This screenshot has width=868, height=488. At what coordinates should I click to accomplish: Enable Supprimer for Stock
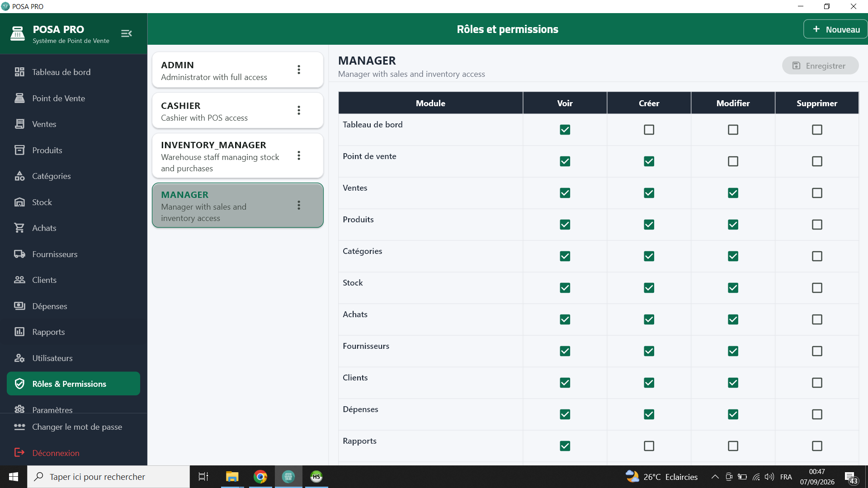tap(817, 288)
